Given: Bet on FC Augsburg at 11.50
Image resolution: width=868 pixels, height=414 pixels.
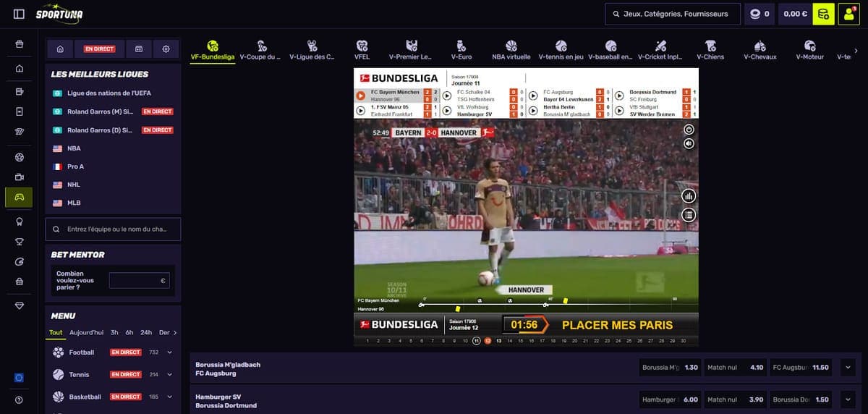Looking at the screenshot, I should (x=801, y=367).
